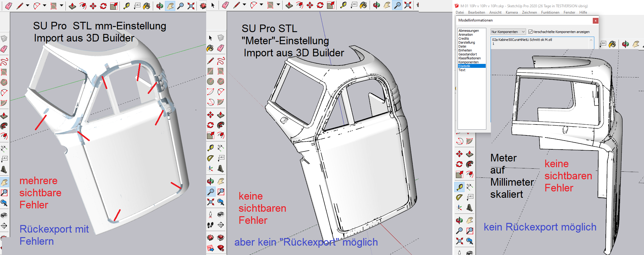644x255 pixels.
Task: Close the Modellinformationen dialog
Action: [595, 21]
